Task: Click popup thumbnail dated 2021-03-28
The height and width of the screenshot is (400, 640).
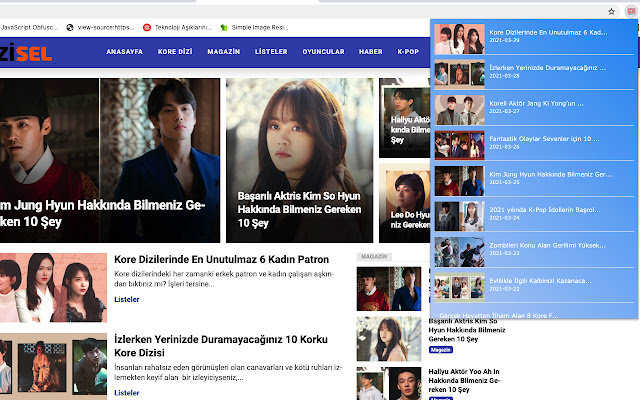Action: [x=460, y=74]
